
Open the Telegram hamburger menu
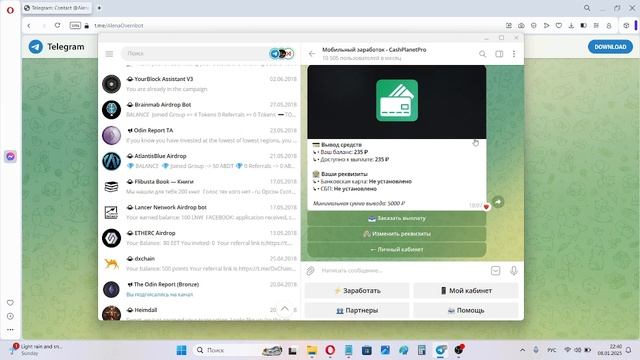pyautogui.click(x=109, y=53)
